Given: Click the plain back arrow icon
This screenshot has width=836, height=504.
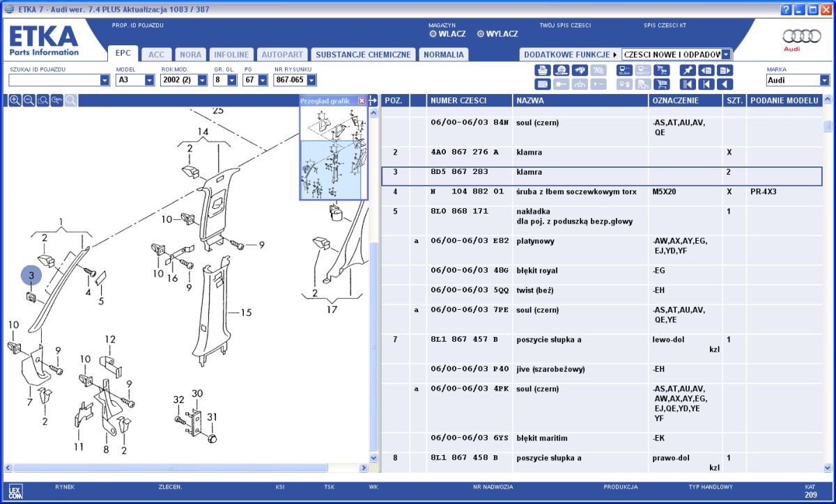Looking at the screenshot, I should point(725,84).
